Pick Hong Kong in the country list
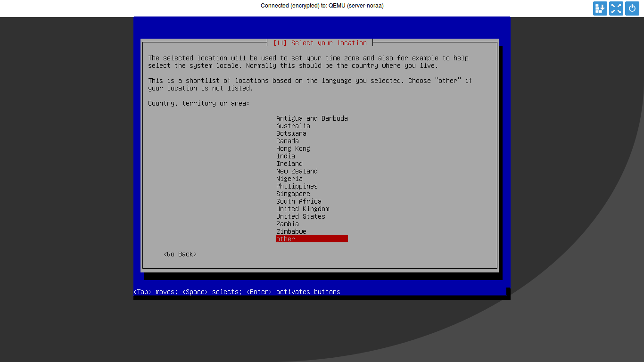 click(x=293, y=148)
